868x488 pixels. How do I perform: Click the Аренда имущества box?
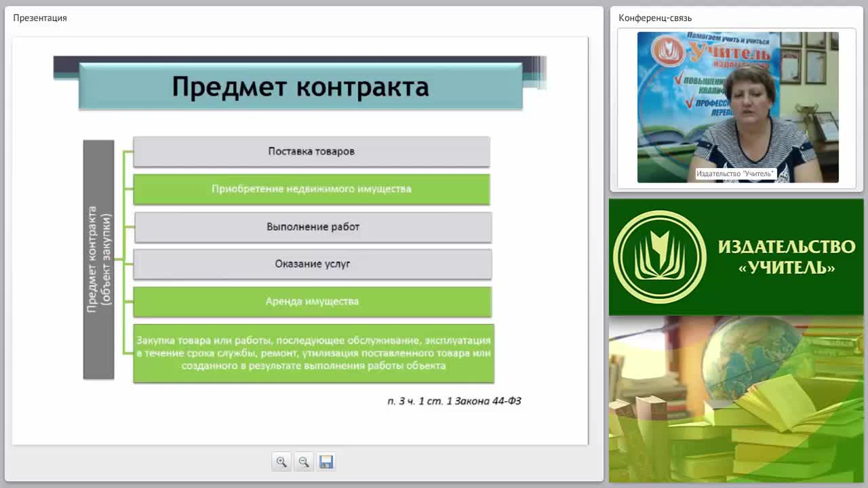click(313, 302)
